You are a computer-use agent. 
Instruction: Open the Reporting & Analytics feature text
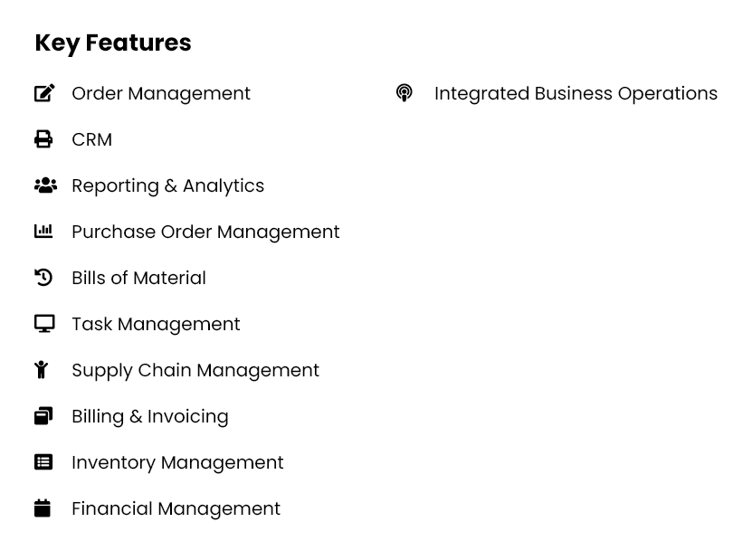coord(167,186)
